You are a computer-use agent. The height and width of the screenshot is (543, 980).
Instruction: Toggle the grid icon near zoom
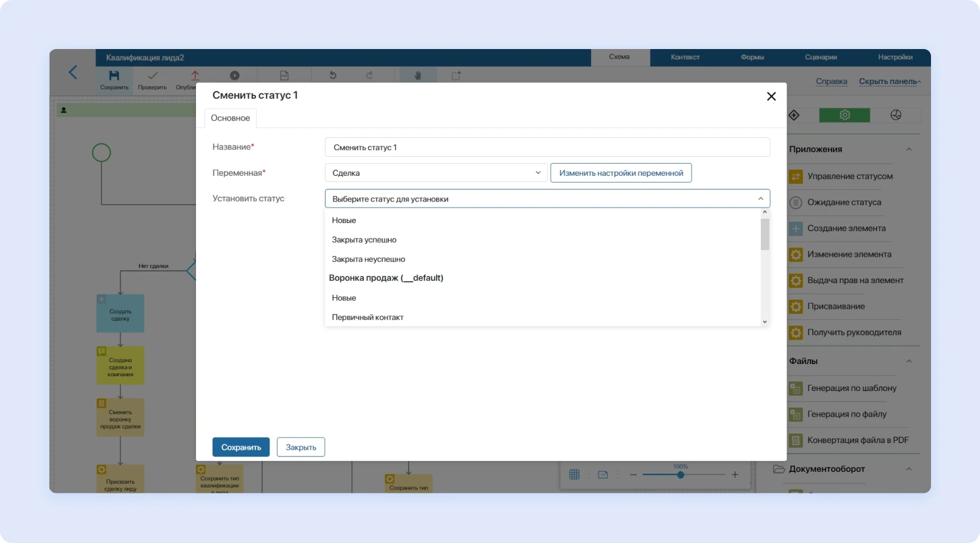tap(574, 474)
